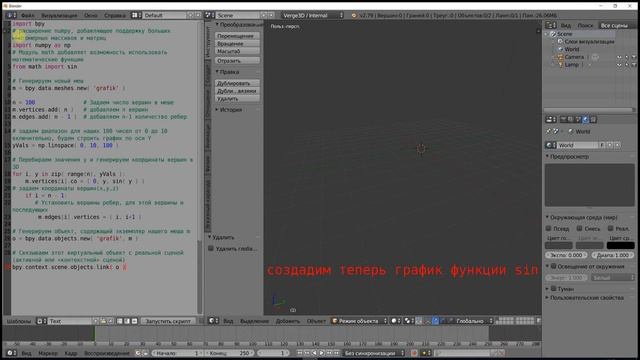Select World item in the outliner
This screenshot has width=640, height=360.
572,49
